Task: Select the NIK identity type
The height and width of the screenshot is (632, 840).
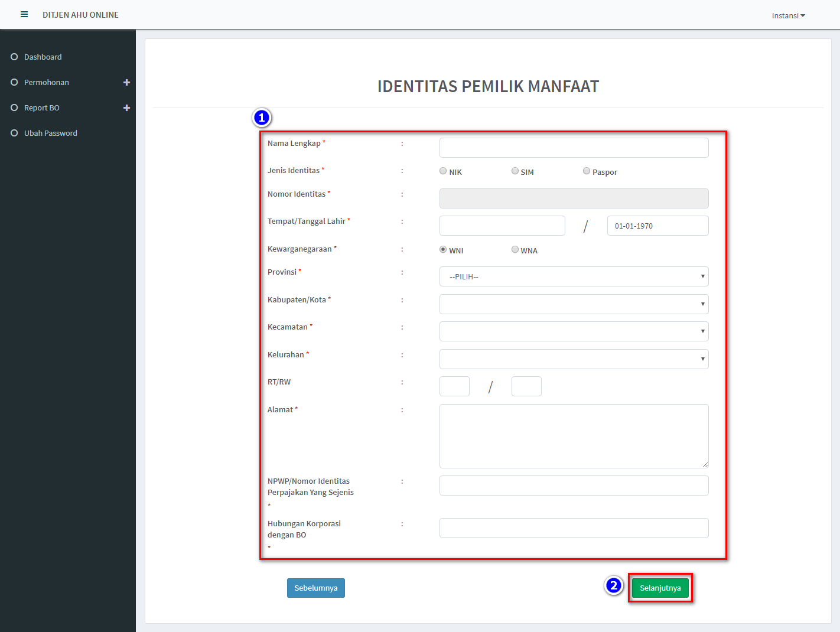Action: (443, 171)
